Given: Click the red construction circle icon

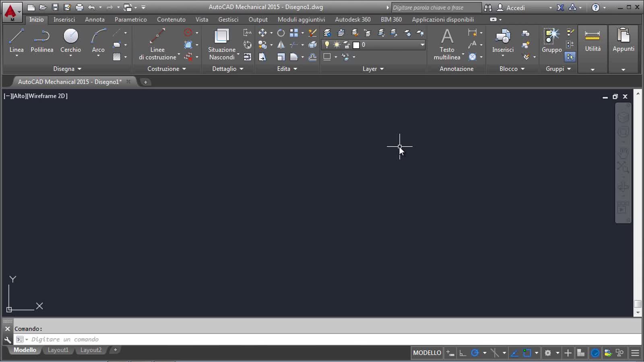Looking at the screenshot, I should tap(188, 33).
